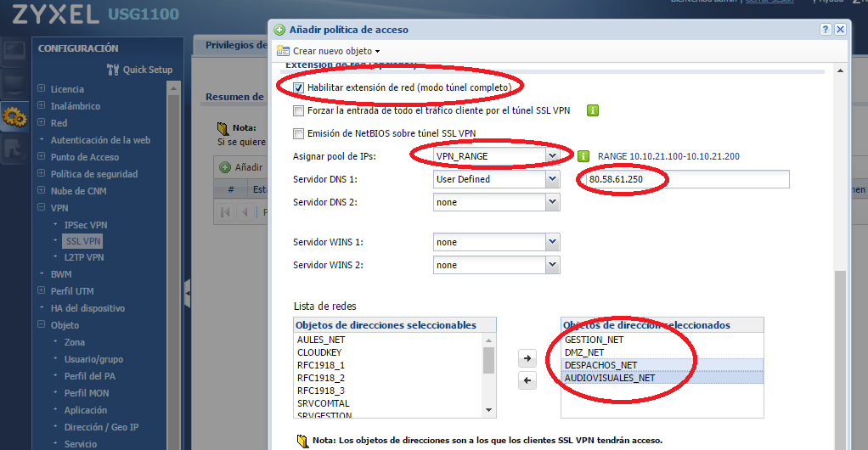Open Política de seguridad in sidebar
This screenshot has height=450, width=868.
point(94,174)
